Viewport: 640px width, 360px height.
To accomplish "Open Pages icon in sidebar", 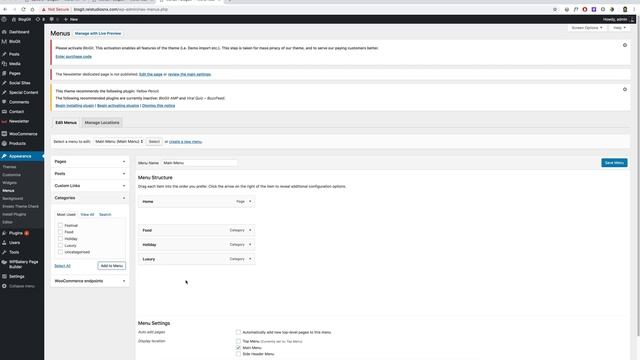I will [4, 73].
